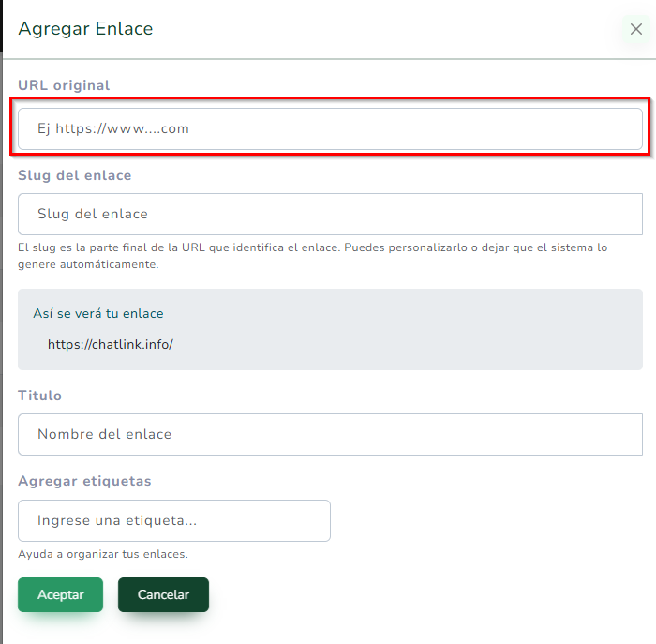Click the Ayuda a organizar tus enlaces hint
The height and width of the screenshot is (644, 656).
point(103,554)
